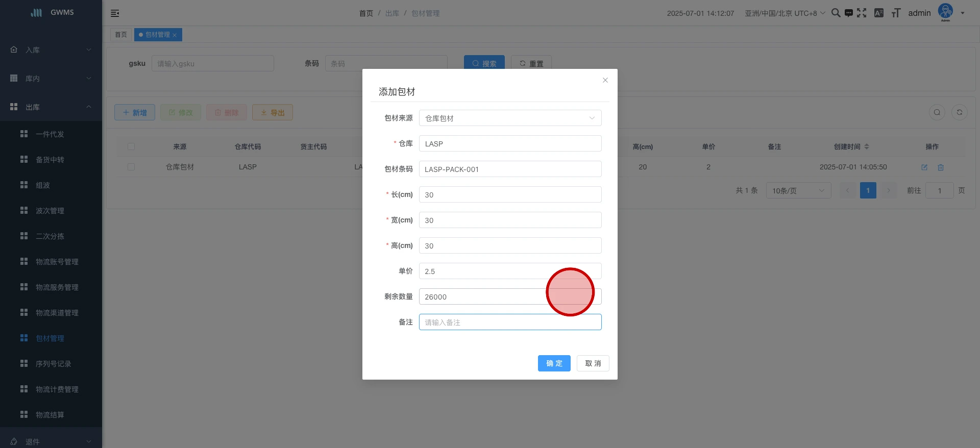Expand the 入库 sidebar menu
This screenshot has height=448, width=980.
pyautogui.click(x=51, y=50)
